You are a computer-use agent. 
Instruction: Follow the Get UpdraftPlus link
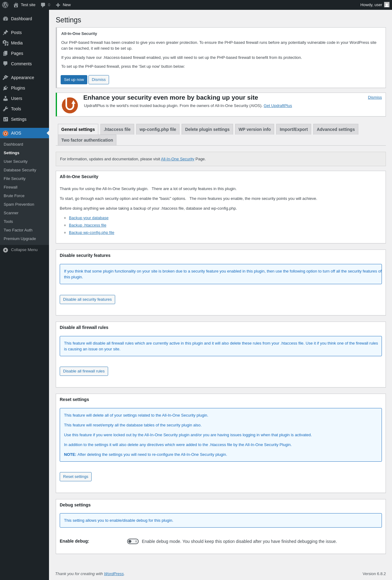pos(278,106)
